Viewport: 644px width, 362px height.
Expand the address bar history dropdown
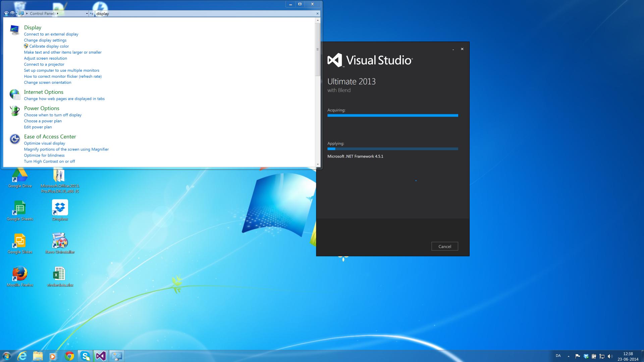pos(87,13)
